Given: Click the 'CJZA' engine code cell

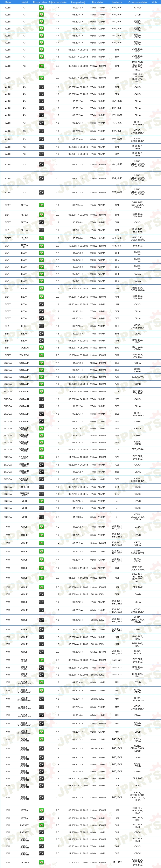Looking at the screenshot, I should [x=137, y=527].
